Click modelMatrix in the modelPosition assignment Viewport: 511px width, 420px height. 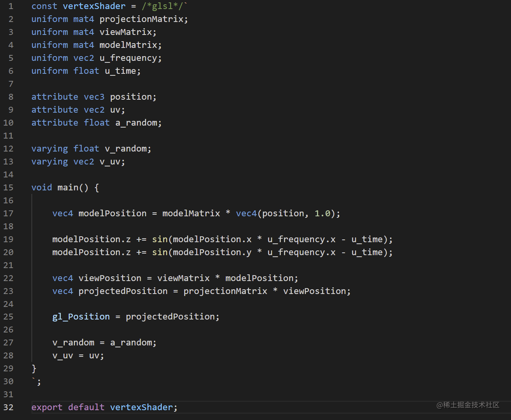coord(191,214)
